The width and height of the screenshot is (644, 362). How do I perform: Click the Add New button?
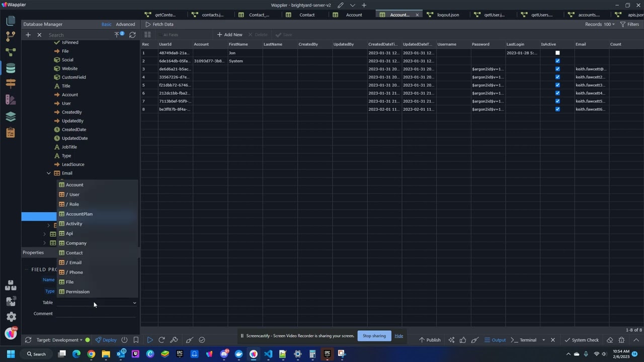229,35
